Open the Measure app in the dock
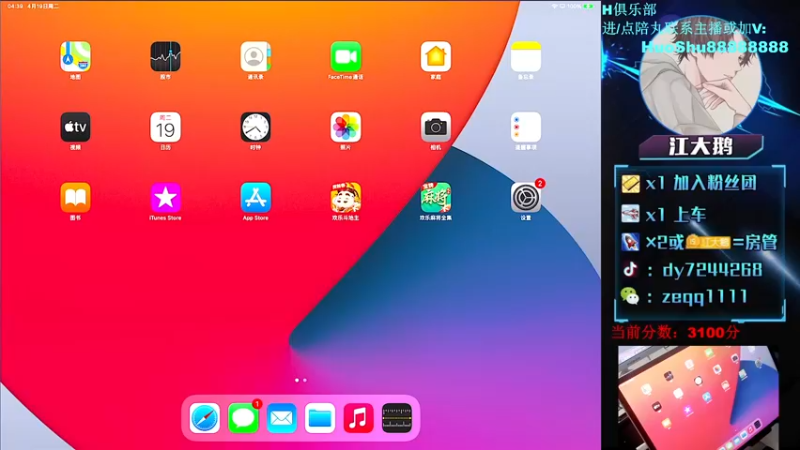 (396, 418)
